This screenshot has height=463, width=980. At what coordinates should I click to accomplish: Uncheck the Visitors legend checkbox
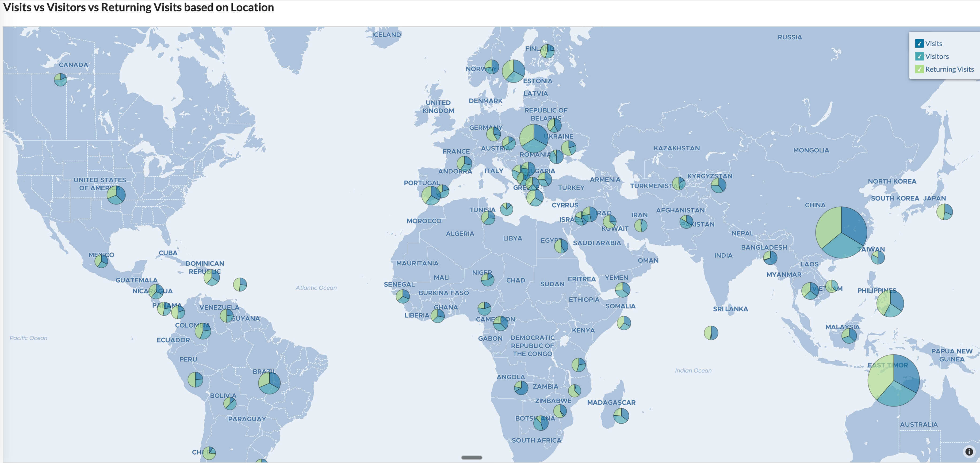pos(920,56)
